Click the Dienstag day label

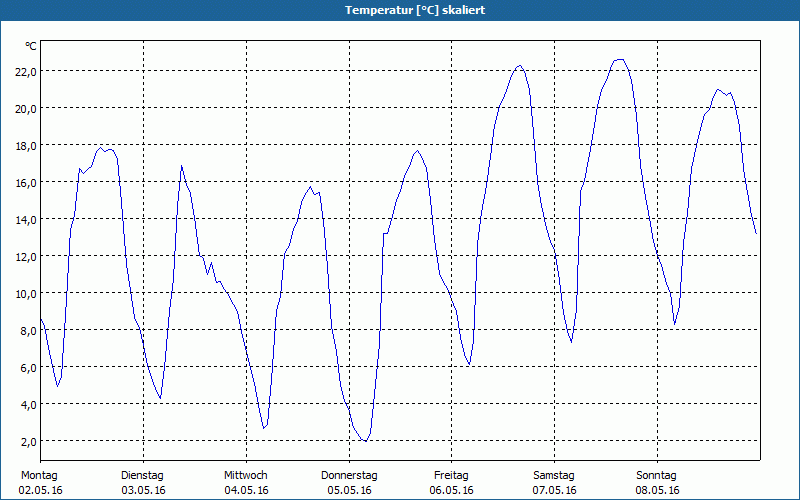coord(142,476)
